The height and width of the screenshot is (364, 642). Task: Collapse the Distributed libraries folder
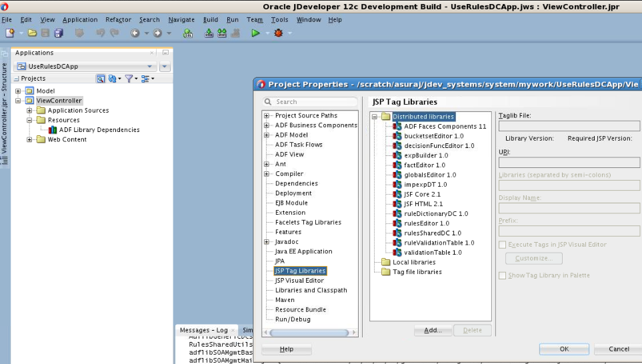(x=374, y=117)
